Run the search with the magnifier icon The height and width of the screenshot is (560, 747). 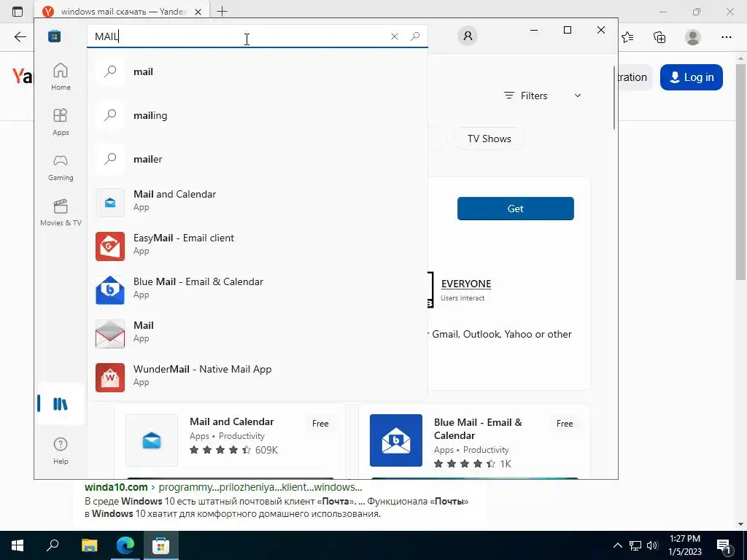click(x=415, y=36)
